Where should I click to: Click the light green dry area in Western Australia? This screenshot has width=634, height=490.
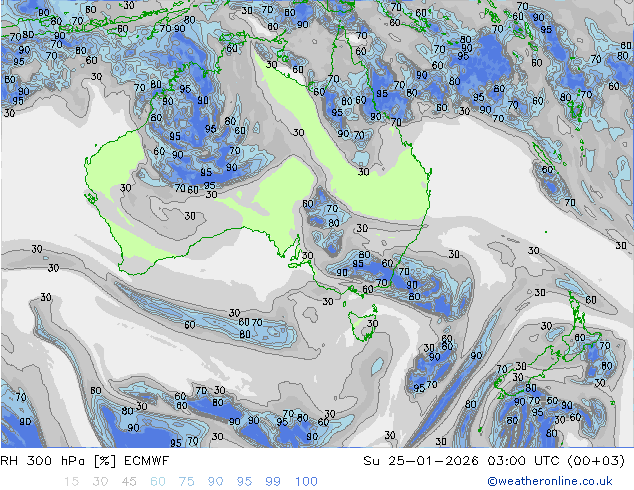113,162
